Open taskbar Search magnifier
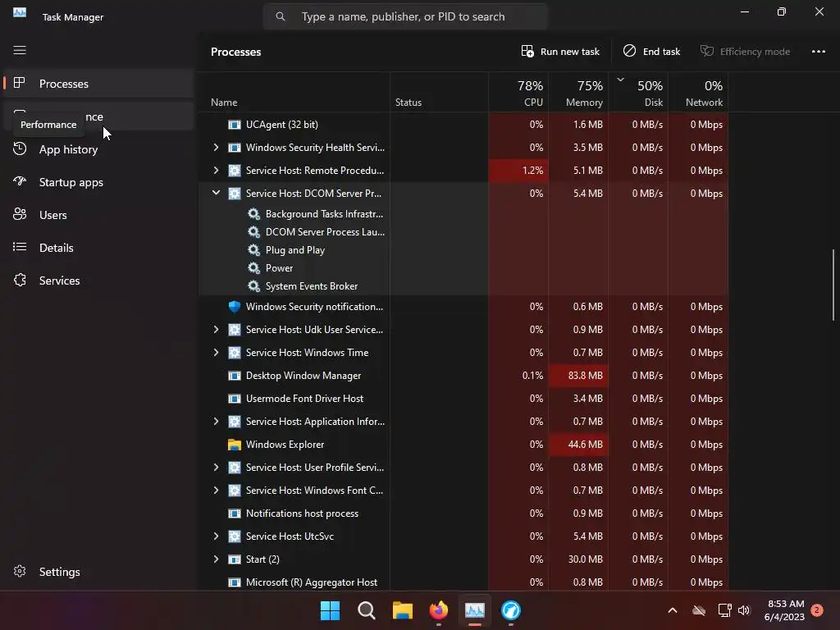The width and height of the screenshot is (840, 630). click(x=367, y=610)
